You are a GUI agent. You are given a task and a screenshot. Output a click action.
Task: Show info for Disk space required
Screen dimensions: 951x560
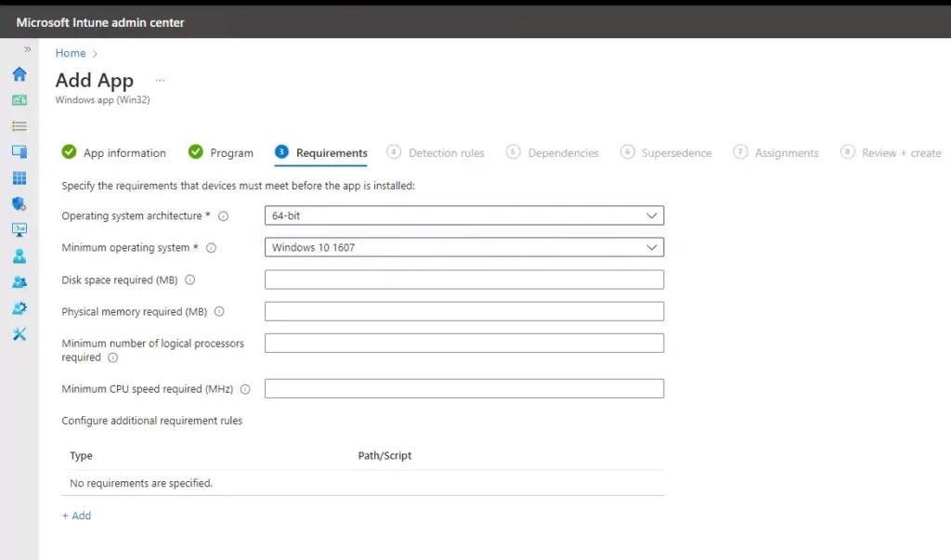(x=189, y=280)
